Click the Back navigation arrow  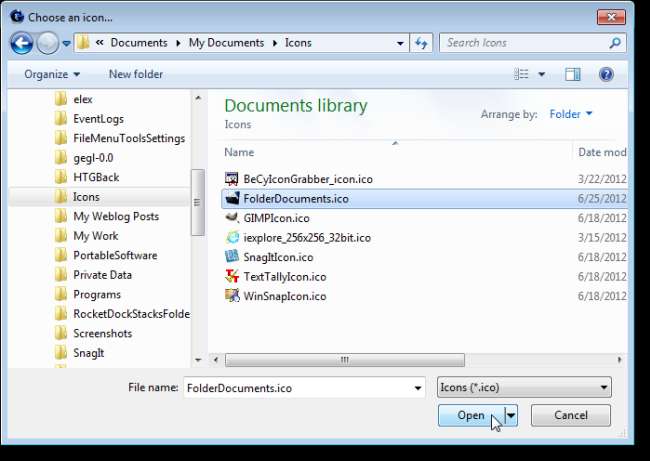click(22, 43)
